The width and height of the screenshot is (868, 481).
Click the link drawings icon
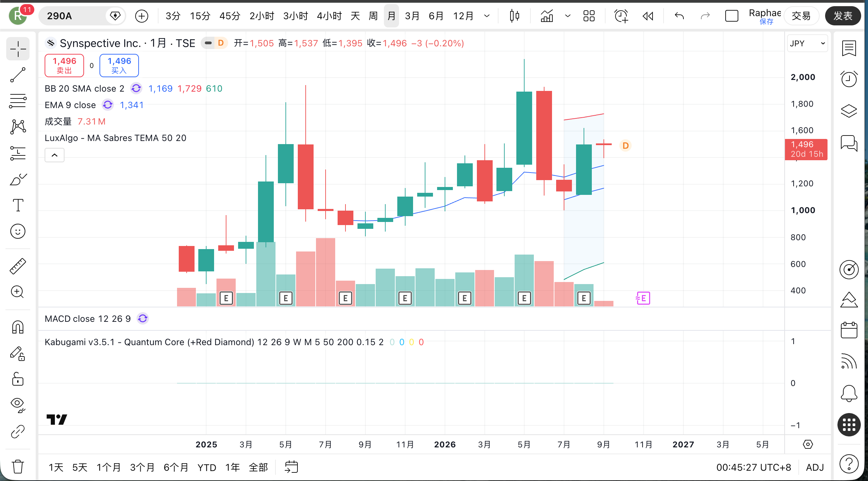[18, 432]
